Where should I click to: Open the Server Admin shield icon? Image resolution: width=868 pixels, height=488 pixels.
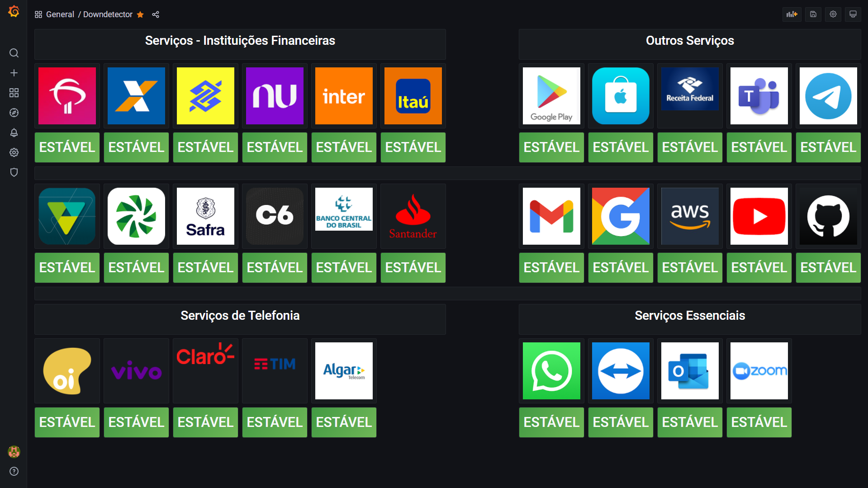[14, 172]
